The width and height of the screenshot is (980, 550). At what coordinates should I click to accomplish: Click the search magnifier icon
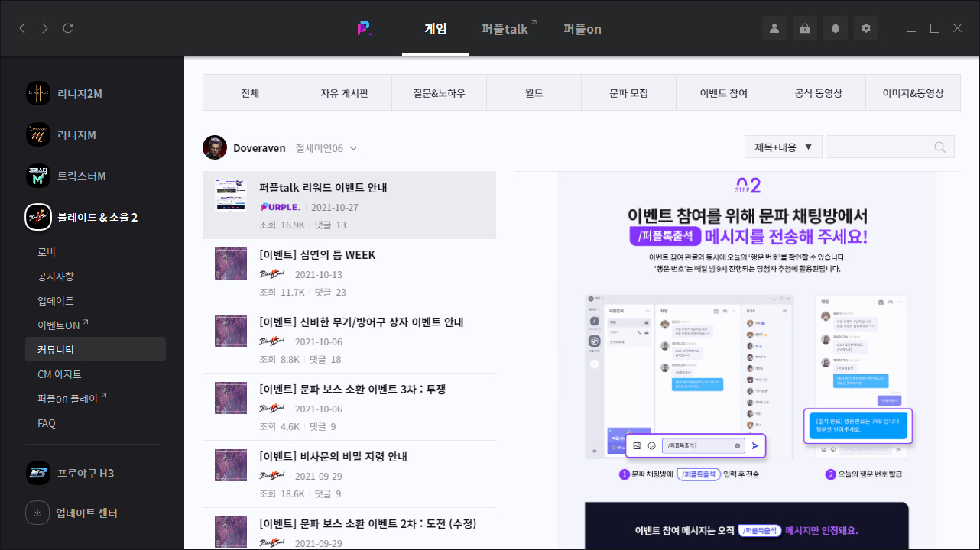pyautogui.click(x=939, y=147)
